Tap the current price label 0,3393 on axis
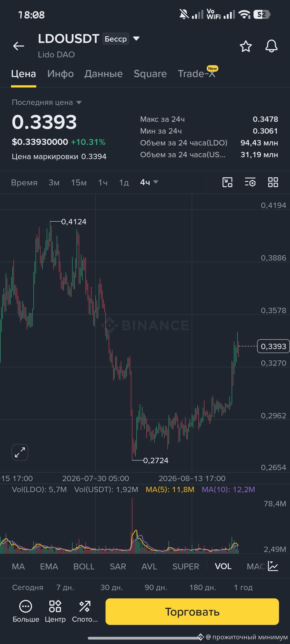 [273, 346]
